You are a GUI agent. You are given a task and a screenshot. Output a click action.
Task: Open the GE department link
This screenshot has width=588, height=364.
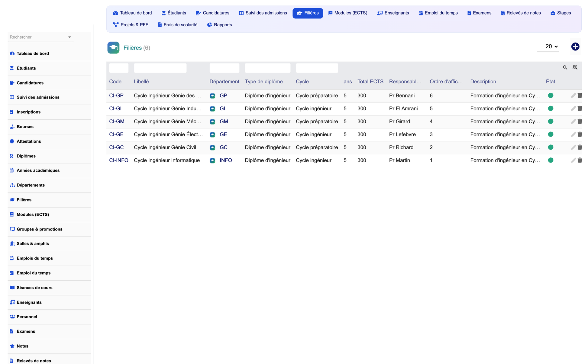pos(223,134)
